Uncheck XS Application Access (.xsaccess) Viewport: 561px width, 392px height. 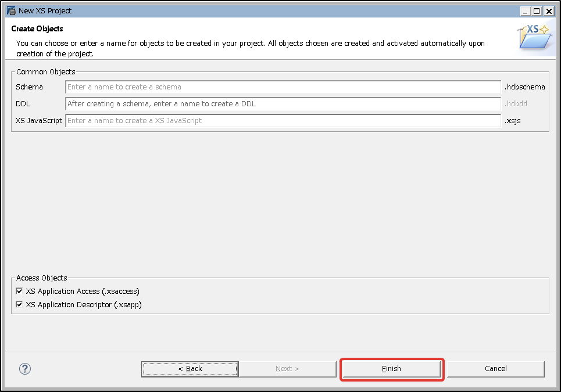(19, 291)
